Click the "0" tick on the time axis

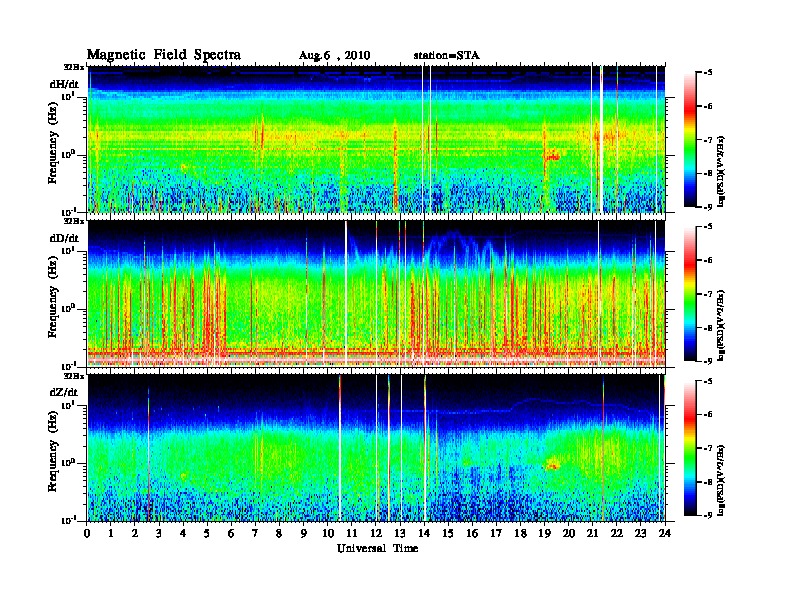tap(87, 534)
